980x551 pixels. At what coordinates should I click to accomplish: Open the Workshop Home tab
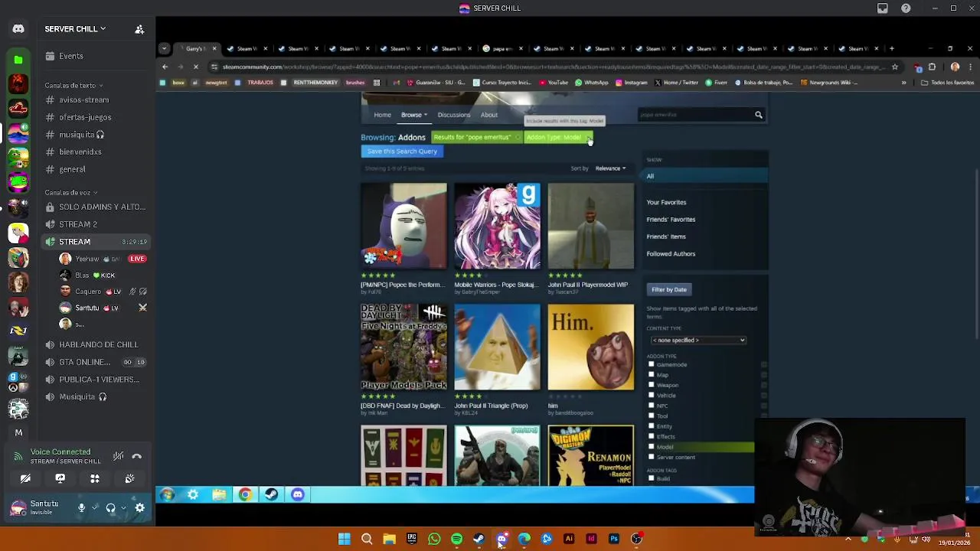click(x=382, y=115)
